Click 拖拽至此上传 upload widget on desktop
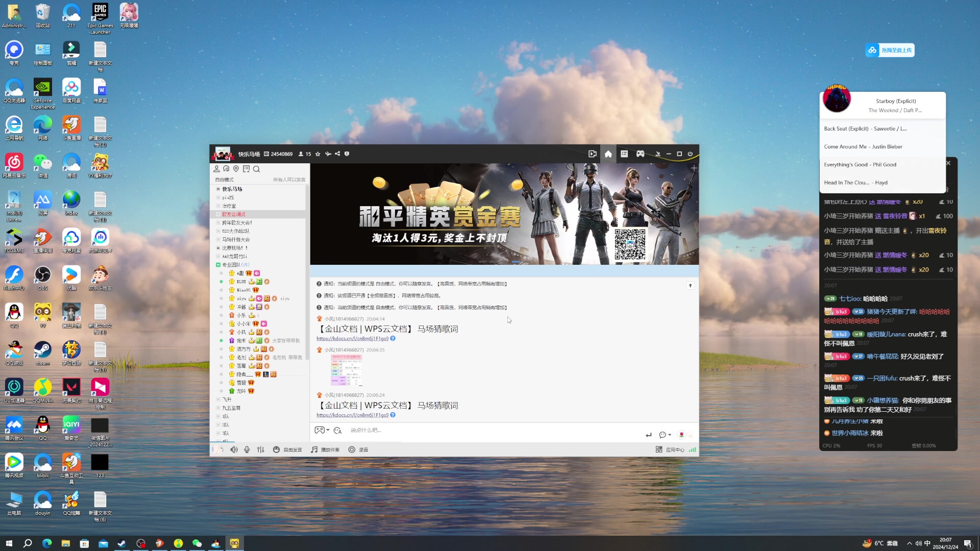Image resolution: width=980 pixels, height=551 pixels. pyautogui.click(x=890, y=50)
